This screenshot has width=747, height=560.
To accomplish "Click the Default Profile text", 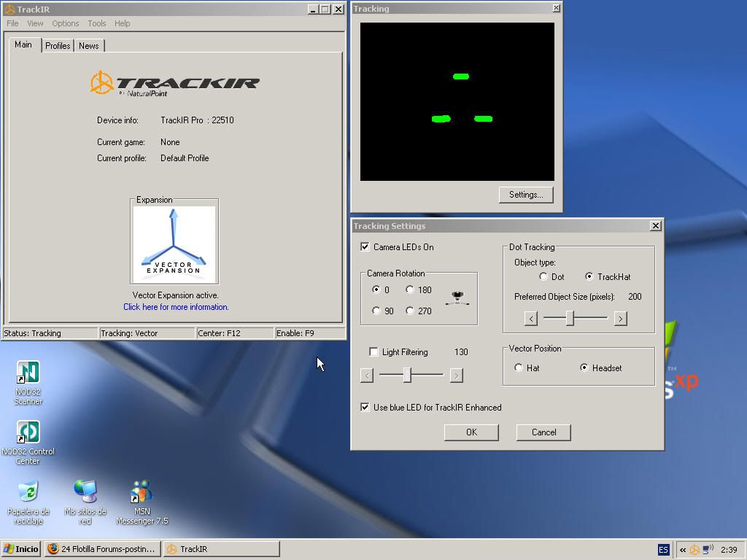I will tap(185, 158).
